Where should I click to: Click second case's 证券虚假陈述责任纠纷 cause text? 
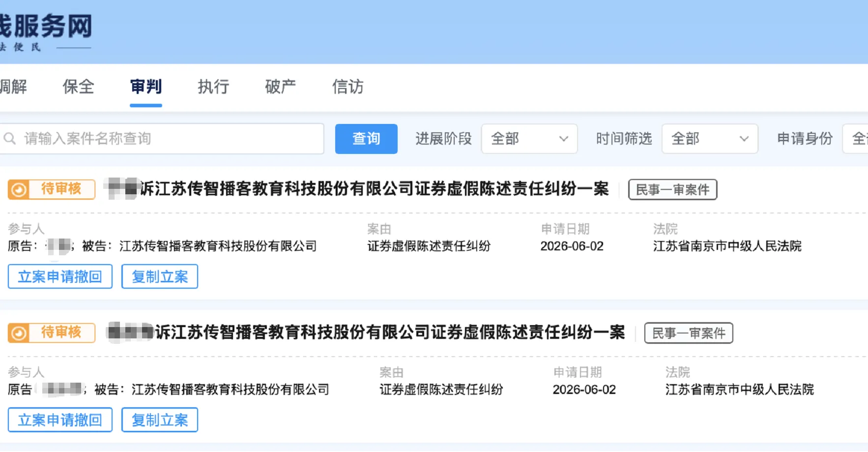coord(441,390)
